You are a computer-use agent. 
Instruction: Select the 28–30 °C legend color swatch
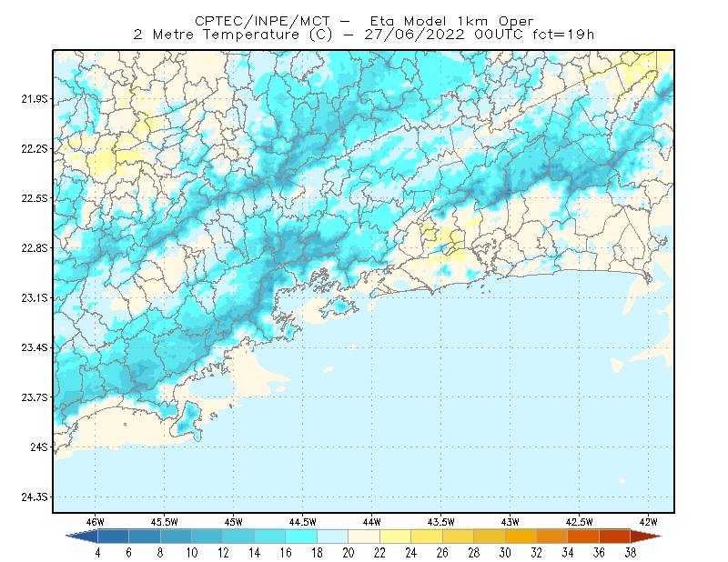(490, 537)
